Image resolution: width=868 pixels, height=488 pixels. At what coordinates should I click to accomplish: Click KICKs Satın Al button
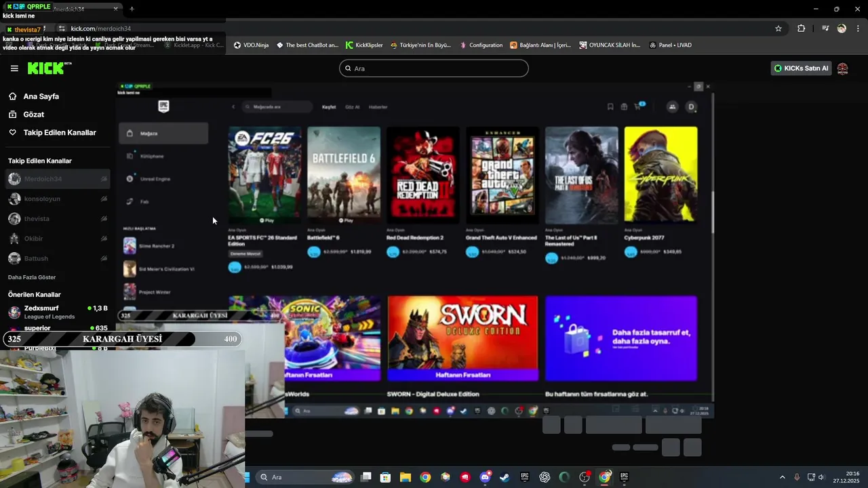(801, 68)
